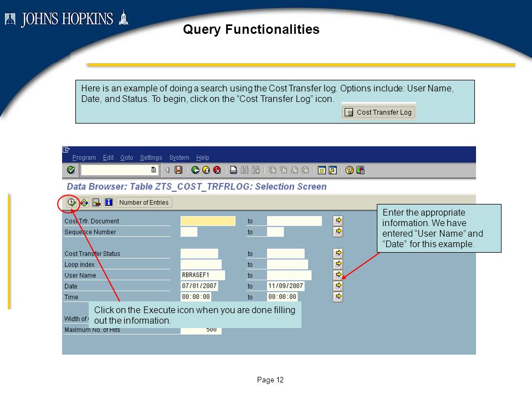Open the Edit menu
Image resolution: width=532 pixels, height=399 pixels.
108,158
